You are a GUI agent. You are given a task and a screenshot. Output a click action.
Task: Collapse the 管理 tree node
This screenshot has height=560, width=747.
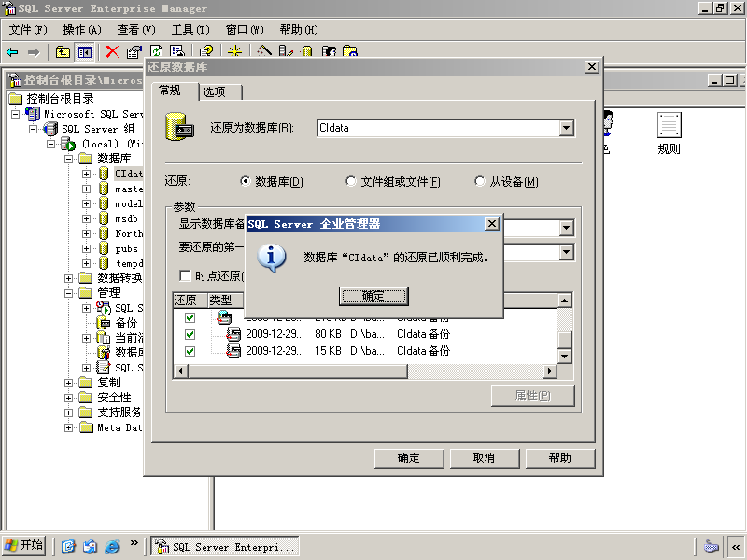(x=68, y=293)
